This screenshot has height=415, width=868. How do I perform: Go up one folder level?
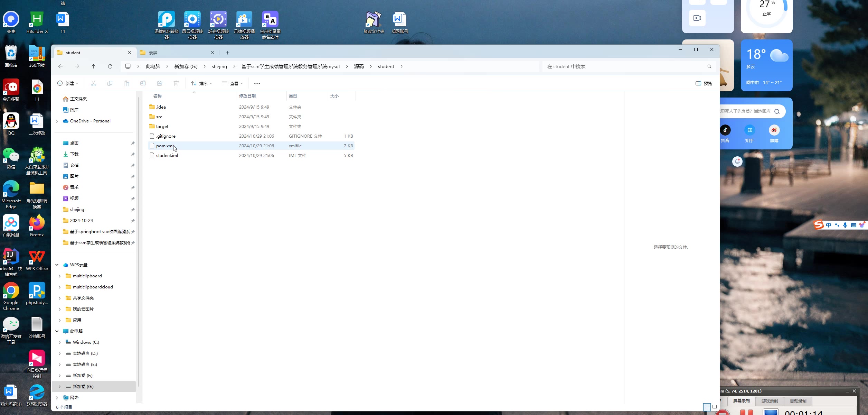(93, 66)
